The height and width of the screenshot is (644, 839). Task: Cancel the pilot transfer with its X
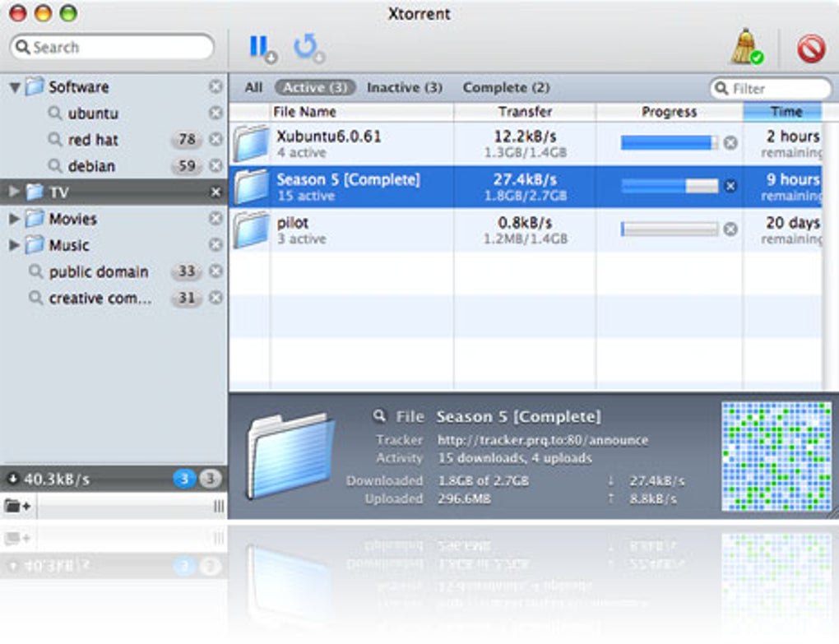coord(730,229)
